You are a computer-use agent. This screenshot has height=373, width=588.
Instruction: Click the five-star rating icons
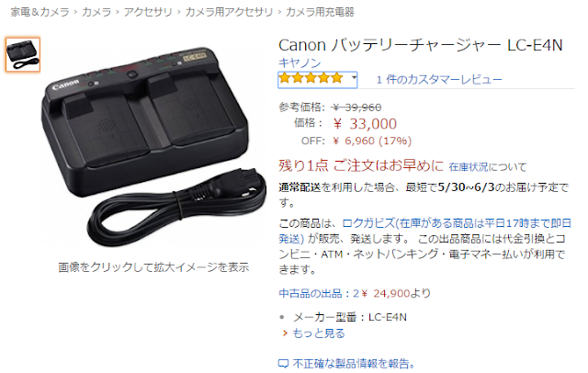(x=311, y=78)
